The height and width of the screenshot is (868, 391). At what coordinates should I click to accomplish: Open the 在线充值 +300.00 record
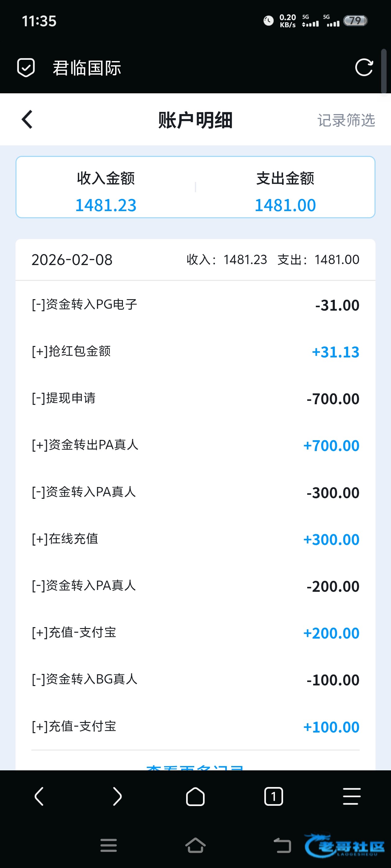(x=195, y=539)
